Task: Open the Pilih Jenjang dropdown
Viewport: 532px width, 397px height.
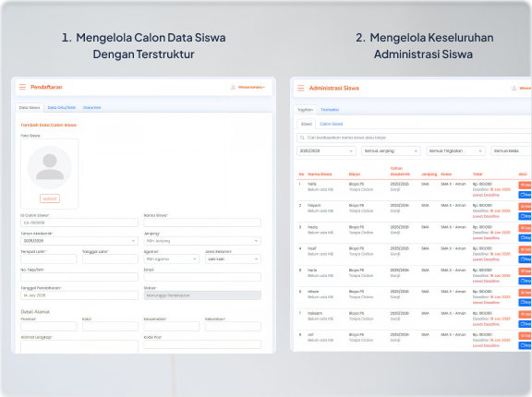Action: 202,241
